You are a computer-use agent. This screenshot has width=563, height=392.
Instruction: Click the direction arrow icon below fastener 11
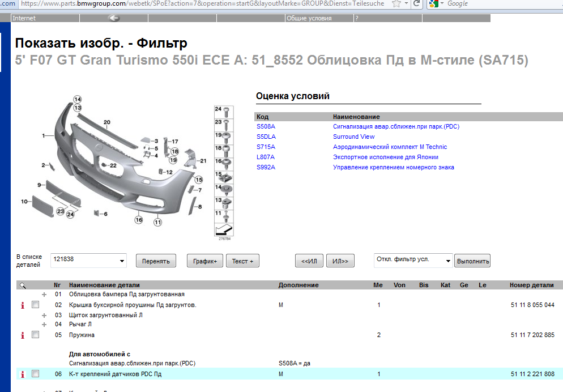pyautogui.click(x=224, y=229)
